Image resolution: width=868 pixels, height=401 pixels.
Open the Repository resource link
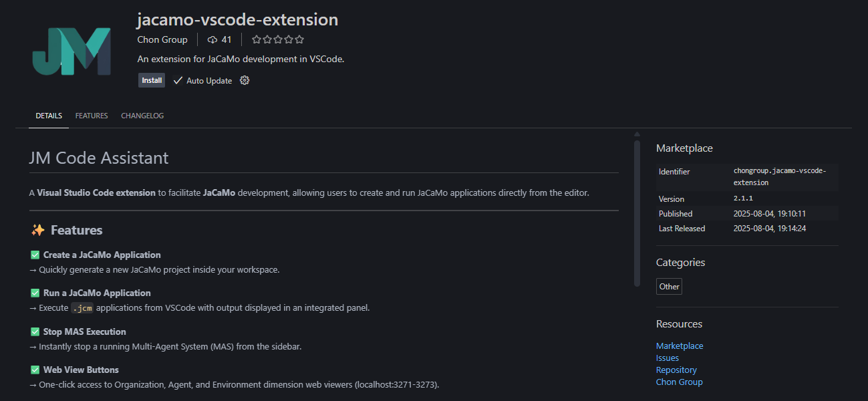676,370
